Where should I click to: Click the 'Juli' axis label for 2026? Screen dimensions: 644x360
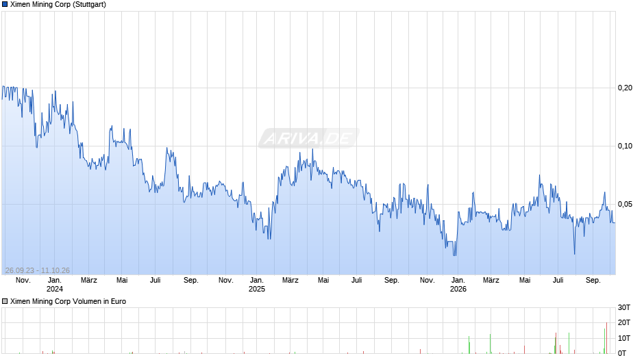click(x=558, y=281)
